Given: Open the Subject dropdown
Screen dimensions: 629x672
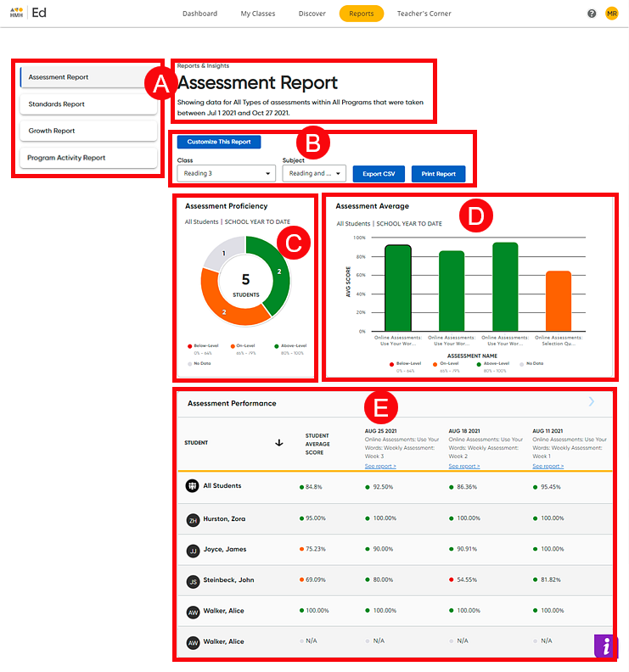Looking at the screenshot, I should point(314,174).
